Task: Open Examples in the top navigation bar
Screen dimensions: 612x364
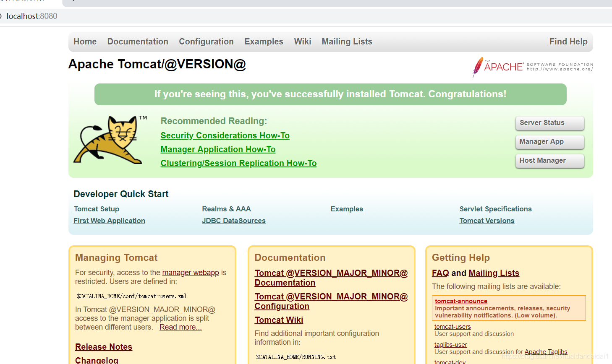Action: coord(264,42)
